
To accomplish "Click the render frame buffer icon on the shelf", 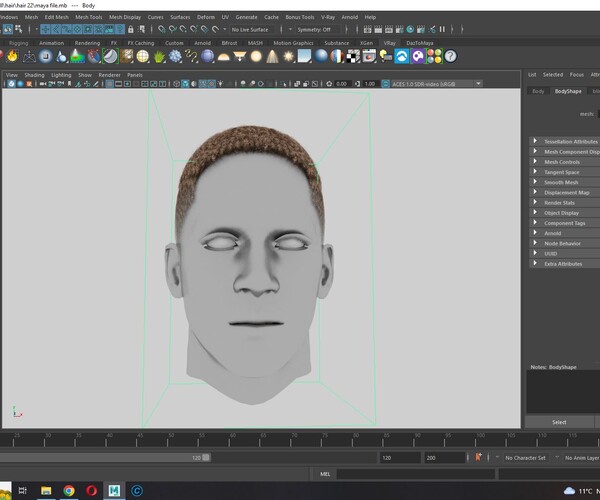I will [x=369, y=57].
